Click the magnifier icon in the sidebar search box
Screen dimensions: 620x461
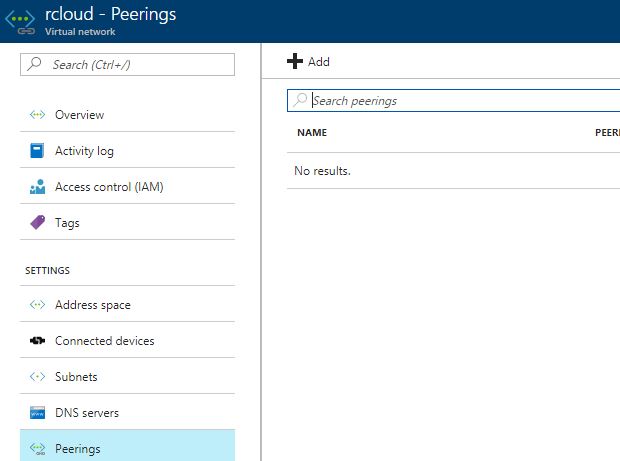pos(34,64)
